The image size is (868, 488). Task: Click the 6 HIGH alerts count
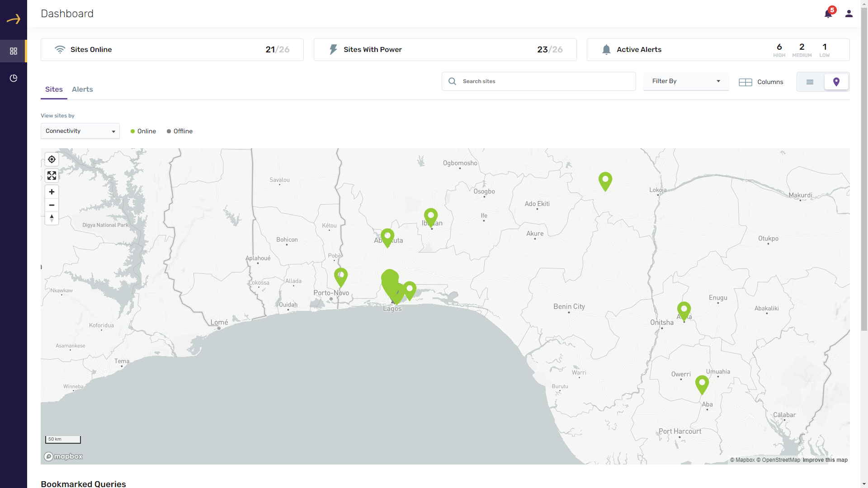(x=779, y=50)
